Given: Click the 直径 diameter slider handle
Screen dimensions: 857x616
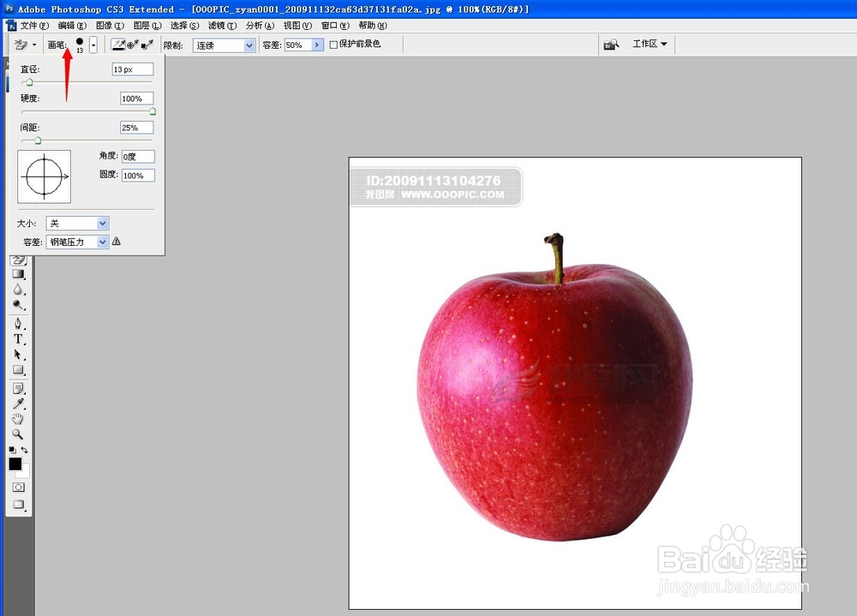Looking at the screenshot, I should click(x=29, y=82).
